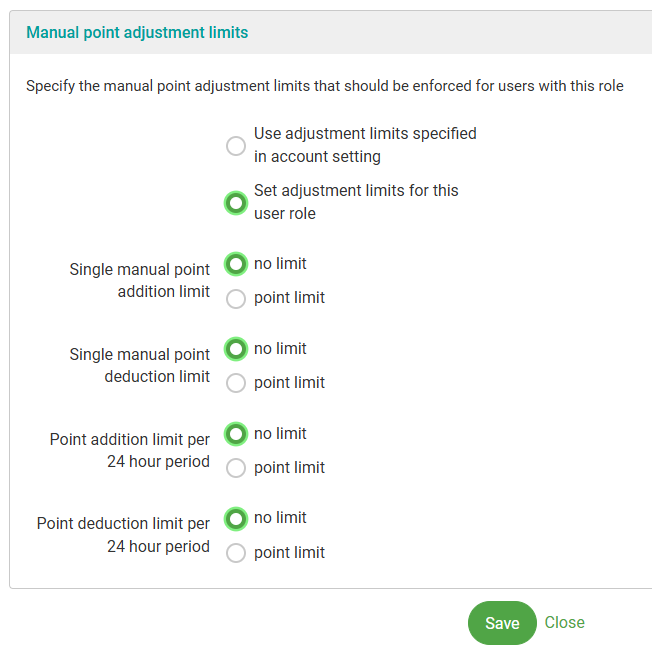Click the 'Single manual point deduction limit' label
Viewport: 652px width, 653px height.
(x=140, y=366)
